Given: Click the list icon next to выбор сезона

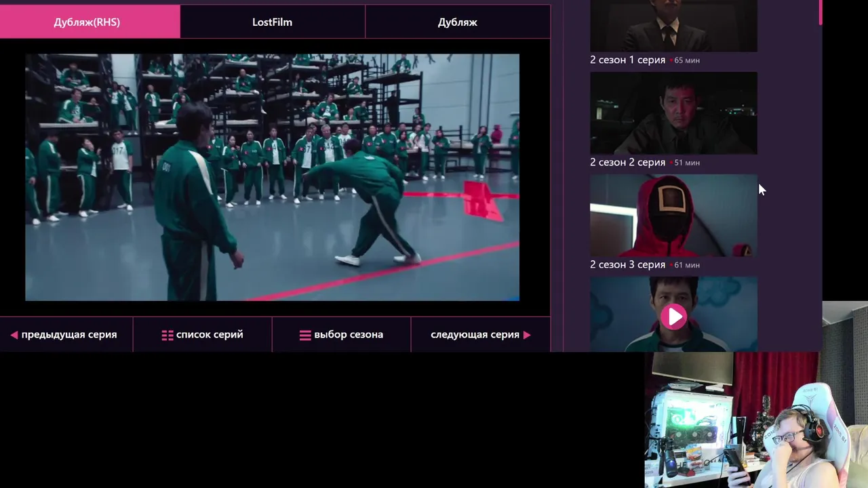Looking at the screenshot, I should 305,335.
